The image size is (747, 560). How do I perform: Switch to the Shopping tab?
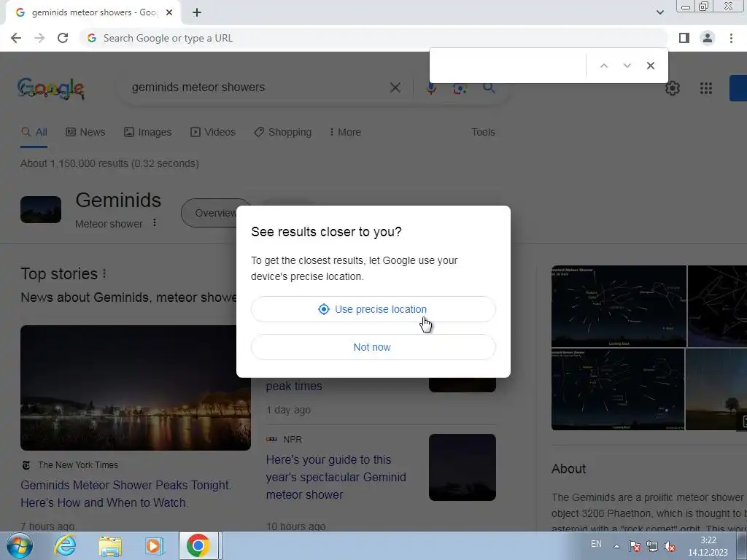pos(282,133)
